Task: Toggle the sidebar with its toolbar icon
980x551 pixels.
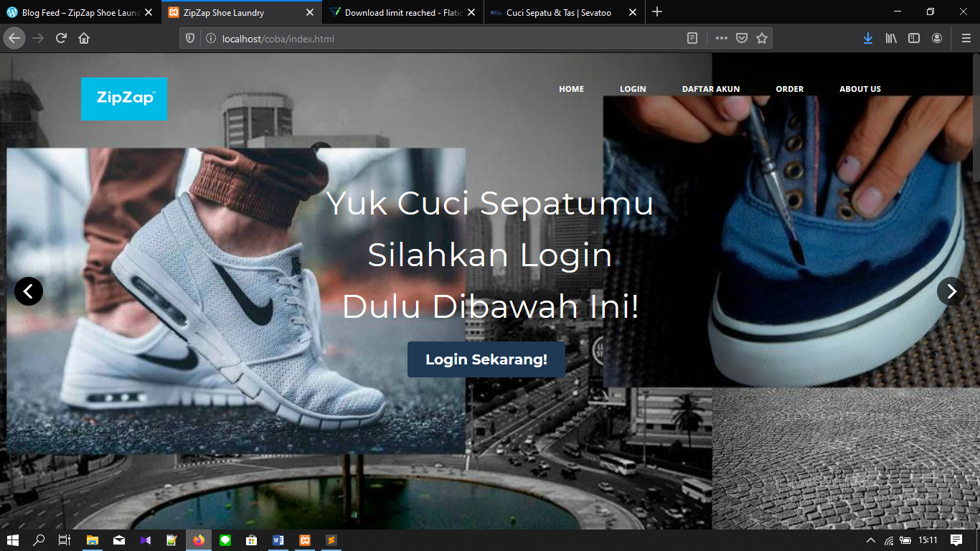Action: coord(914,38)
